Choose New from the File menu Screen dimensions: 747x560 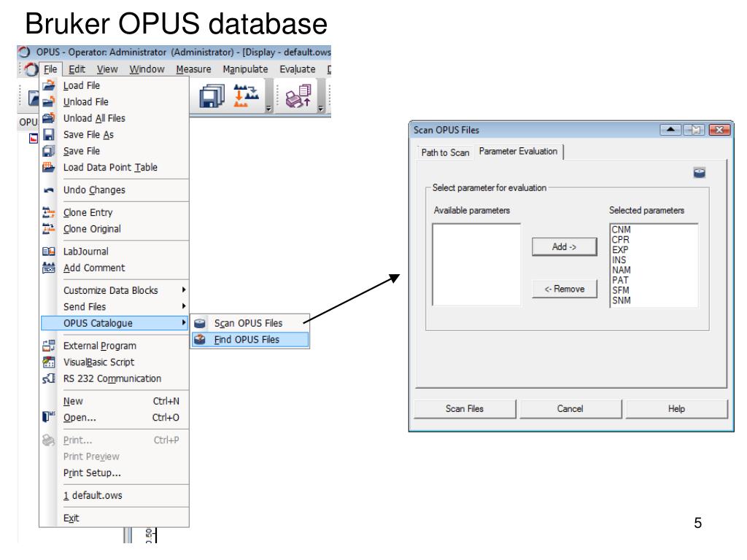(115, 402)
